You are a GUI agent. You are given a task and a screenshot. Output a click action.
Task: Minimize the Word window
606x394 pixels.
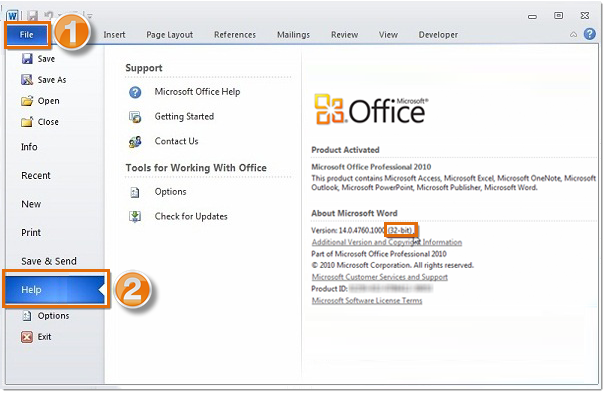click(x=533, y=17)
